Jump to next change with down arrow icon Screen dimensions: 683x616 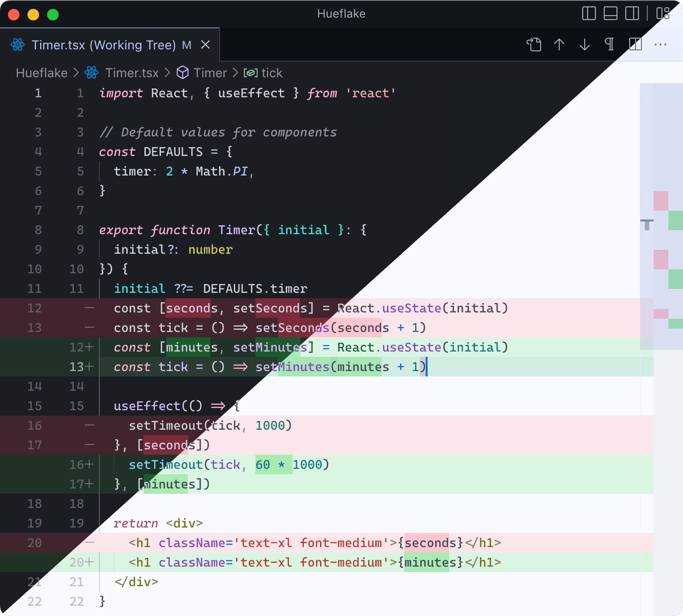(x=584, y=44)
